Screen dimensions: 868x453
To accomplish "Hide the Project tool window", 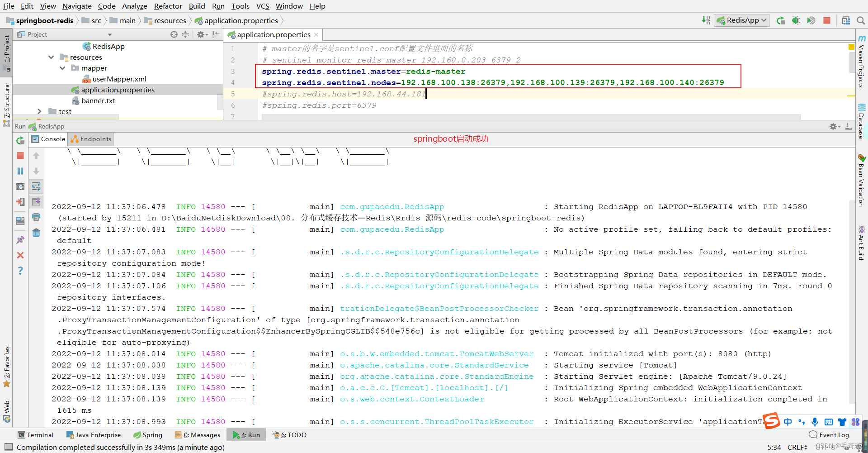I will point(216,34).
